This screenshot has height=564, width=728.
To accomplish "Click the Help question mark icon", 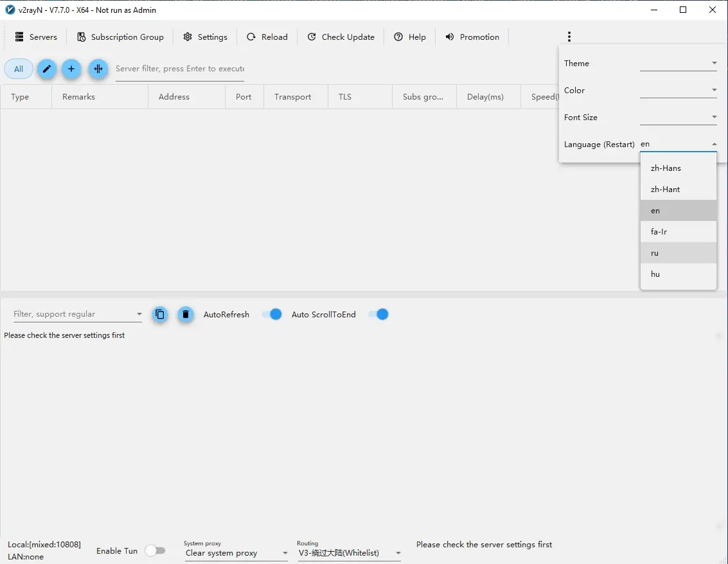I will pyautogui.click(x=398, y=37).
